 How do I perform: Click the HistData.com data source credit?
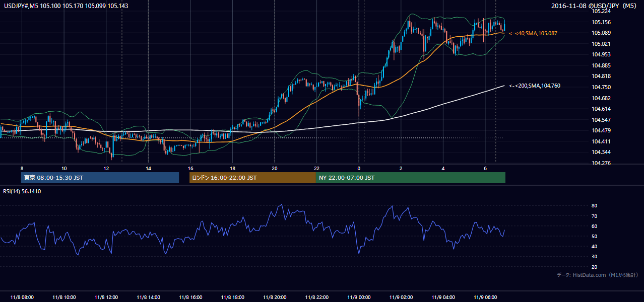click(x=597, y=275)
